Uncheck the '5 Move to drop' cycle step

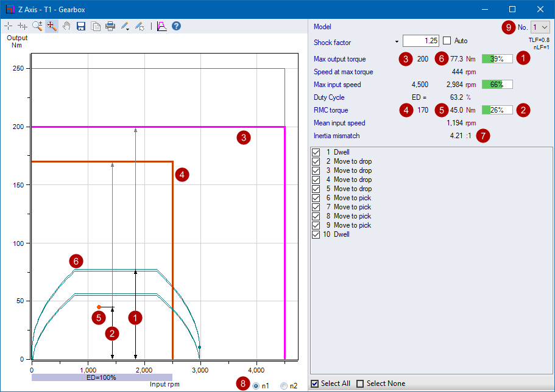(316, 188)
